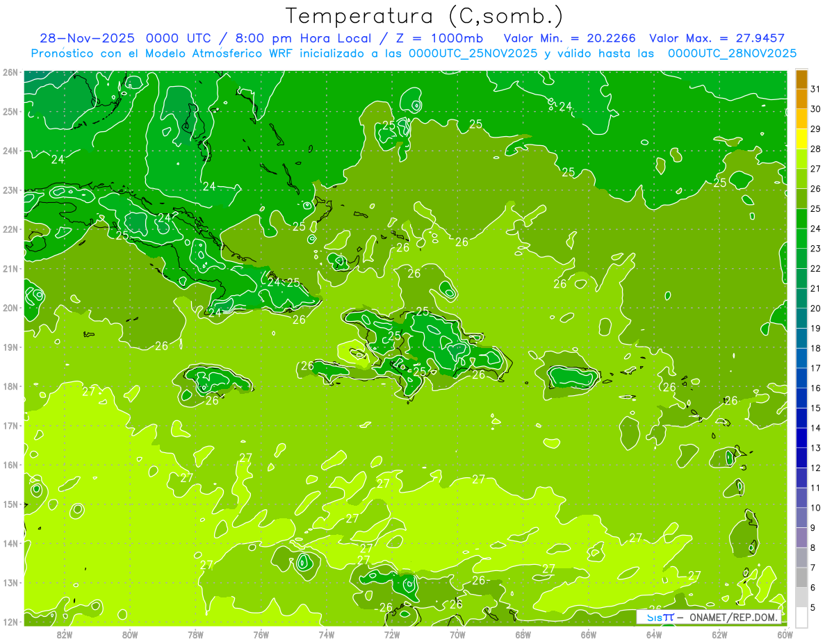Viewport: 834px width, 644px height.
Task: Pick legend swatch between 29 and 30
Action: point(801,119)
